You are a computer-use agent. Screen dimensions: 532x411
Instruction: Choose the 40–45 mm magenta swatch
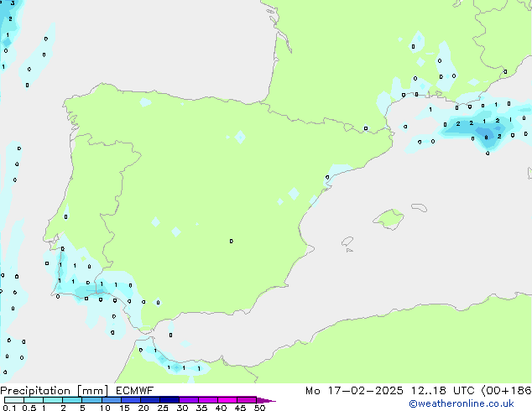tap(227, 400)
